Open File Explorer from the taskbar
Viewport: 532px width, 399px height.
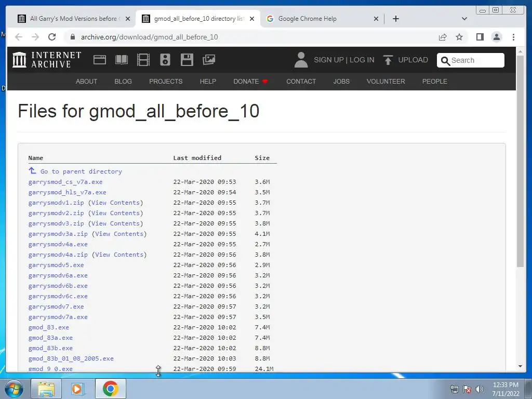pos(46,389)
